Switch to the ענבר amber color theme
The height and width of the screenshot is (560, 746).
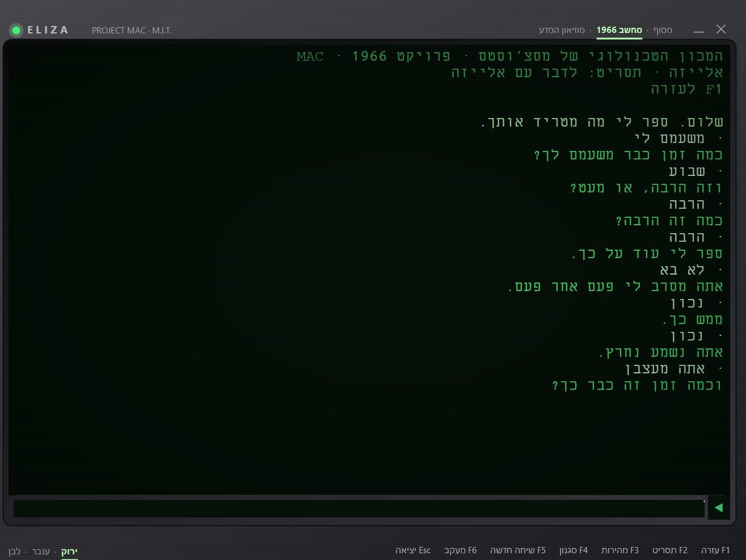point(40,551)
